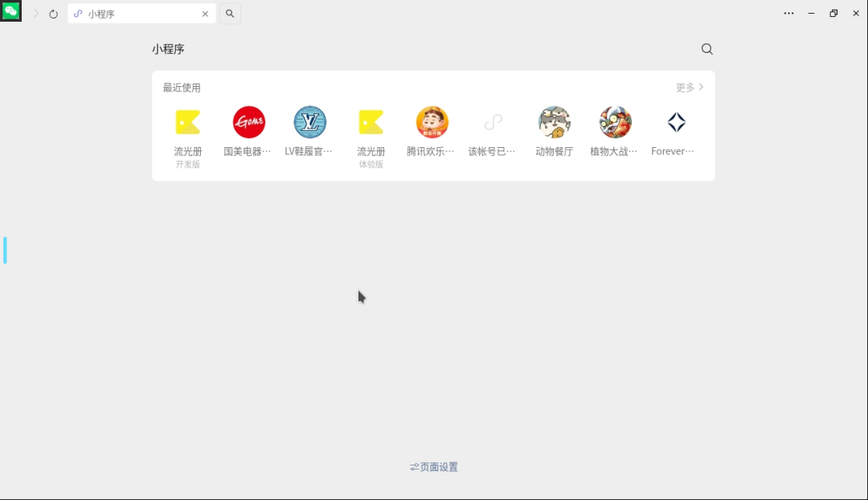Click the search magnifier next to address bar
Viewport: 868px width, 500px height.
230,14
